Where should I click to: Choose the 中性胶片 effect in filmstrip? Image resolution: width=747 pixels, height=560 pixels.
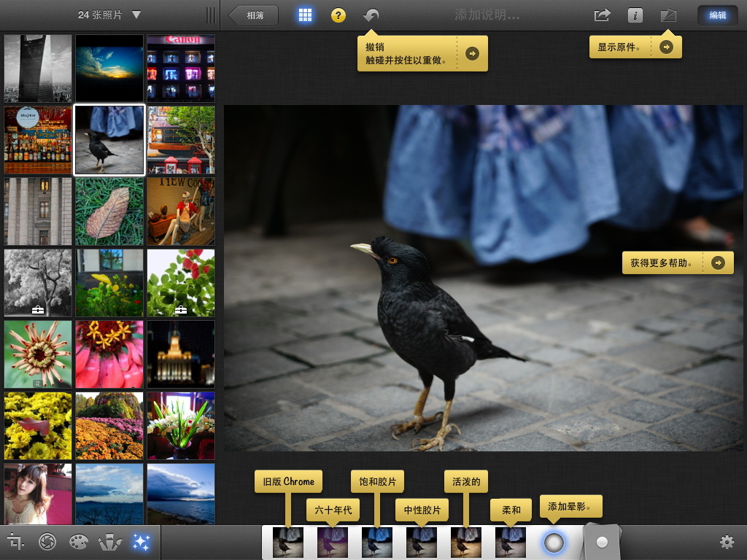click(422, 542)
